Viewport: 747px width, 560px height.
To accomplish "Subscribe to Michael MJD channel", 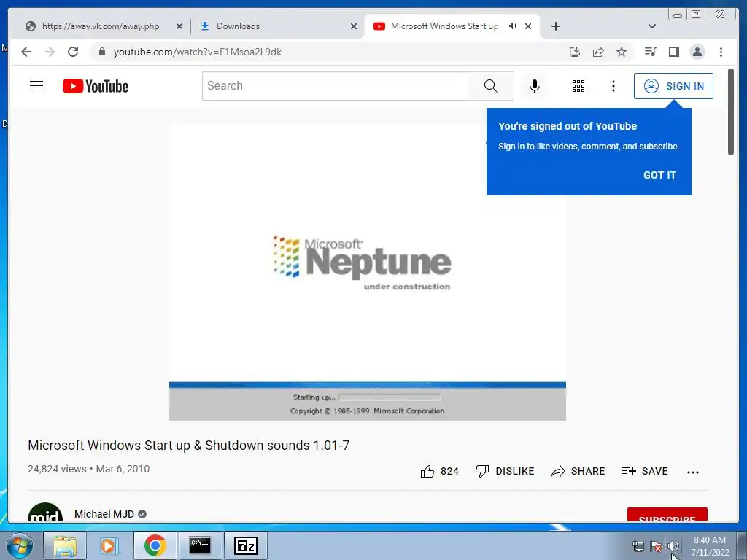I will (667, 516).
